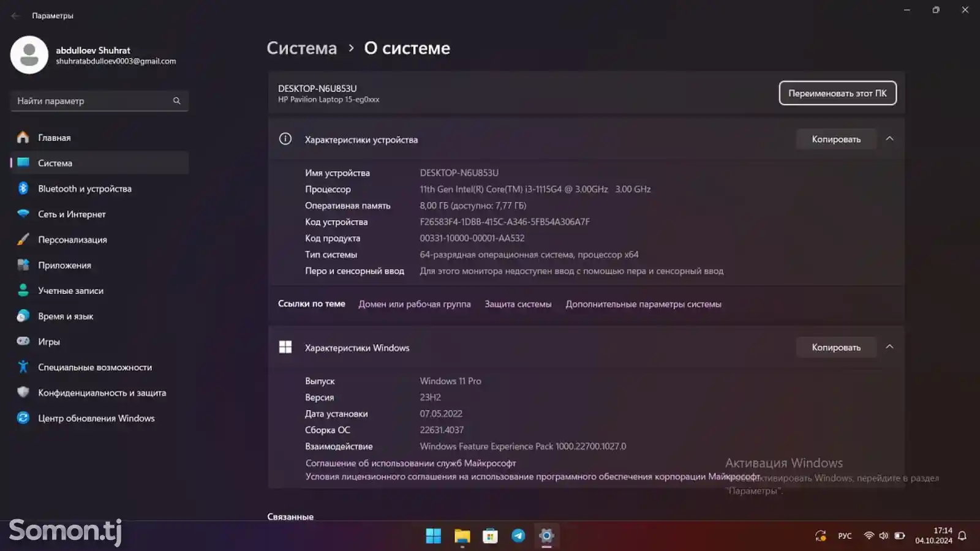
Task: Copy device specifications with Копировать
Action: pyautogui.click(x=836, y=139)
